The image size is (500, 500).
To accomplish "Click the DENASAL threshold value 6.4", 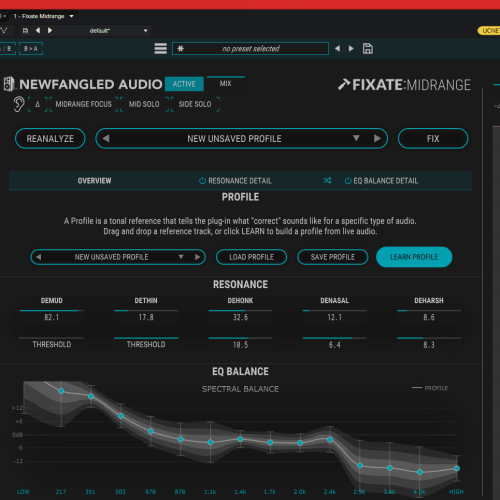I will pyautogui.click(x=335, y=345).
